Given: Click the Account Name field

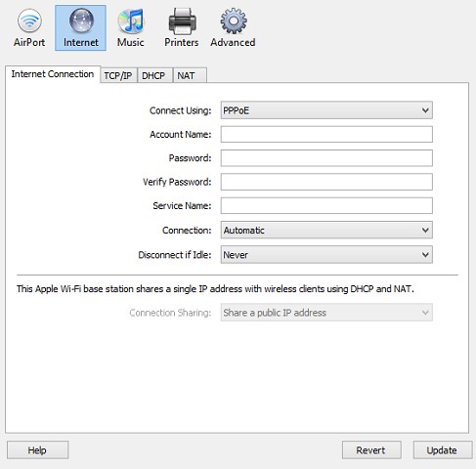Looking at the screenshot, I should click(x=326, y=135).
